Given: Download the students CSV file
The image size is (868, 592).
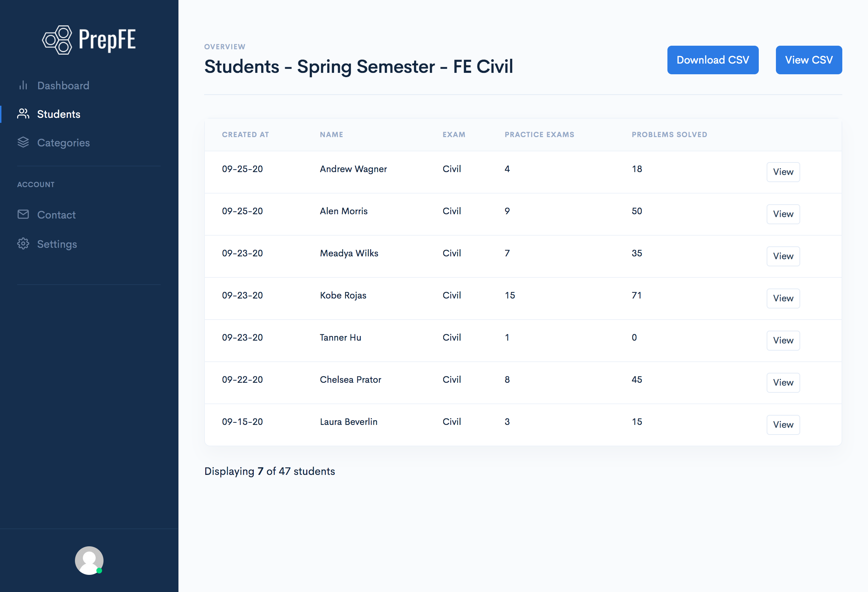Looking at the screenshot, I should click(712, 60).
